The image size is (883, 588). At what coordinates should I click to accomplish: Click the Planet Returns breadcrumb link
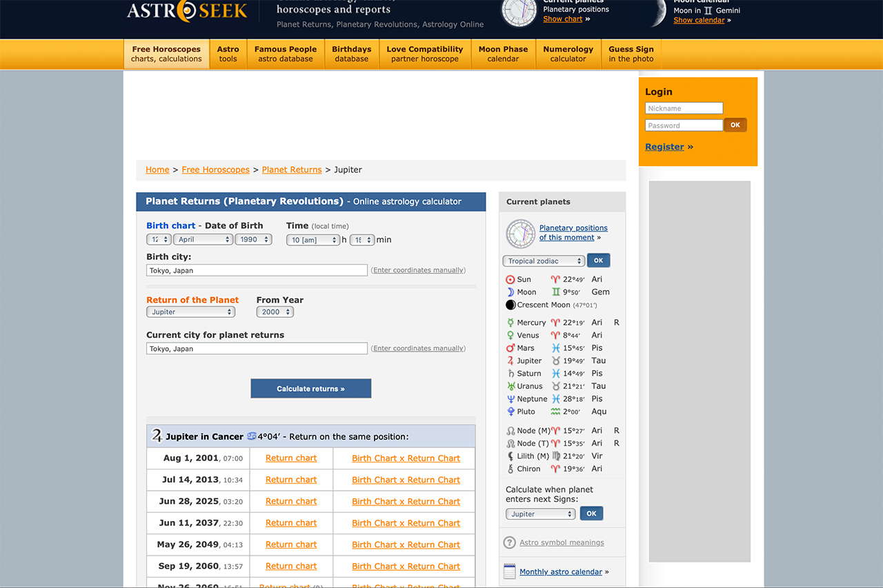click(292, 170)
